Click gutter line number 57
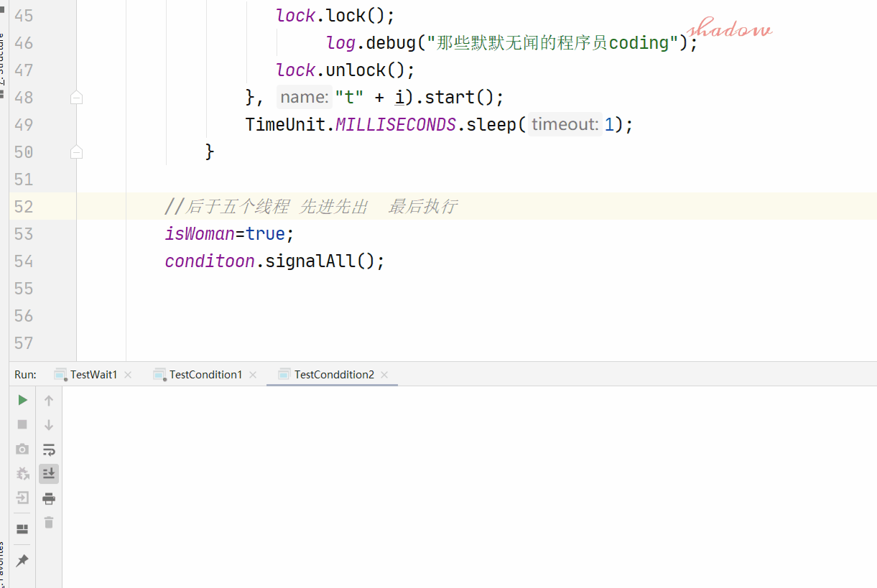This screenshot has width=877, height=588. [24, 343]
